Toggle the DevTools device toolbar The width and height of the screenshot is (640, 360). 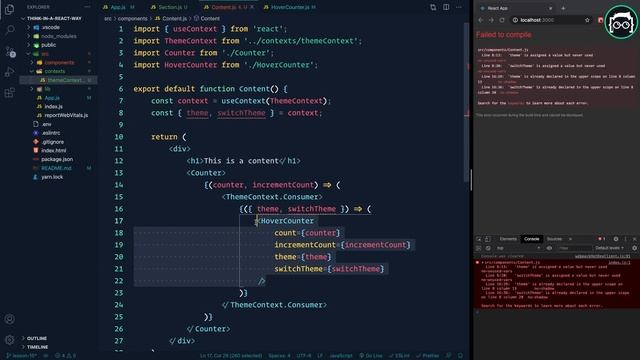tap(487, 239)
